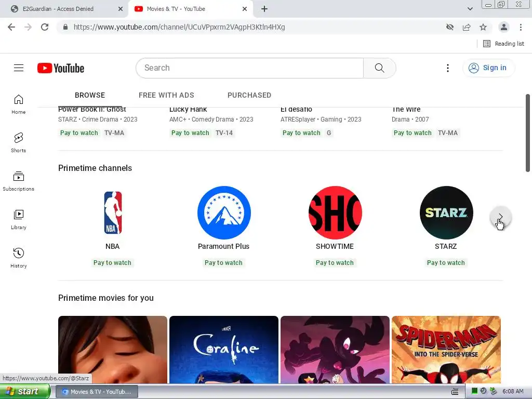
Task: Open History from sidebar
Action: pyautogui.click(x=19, y=258)
